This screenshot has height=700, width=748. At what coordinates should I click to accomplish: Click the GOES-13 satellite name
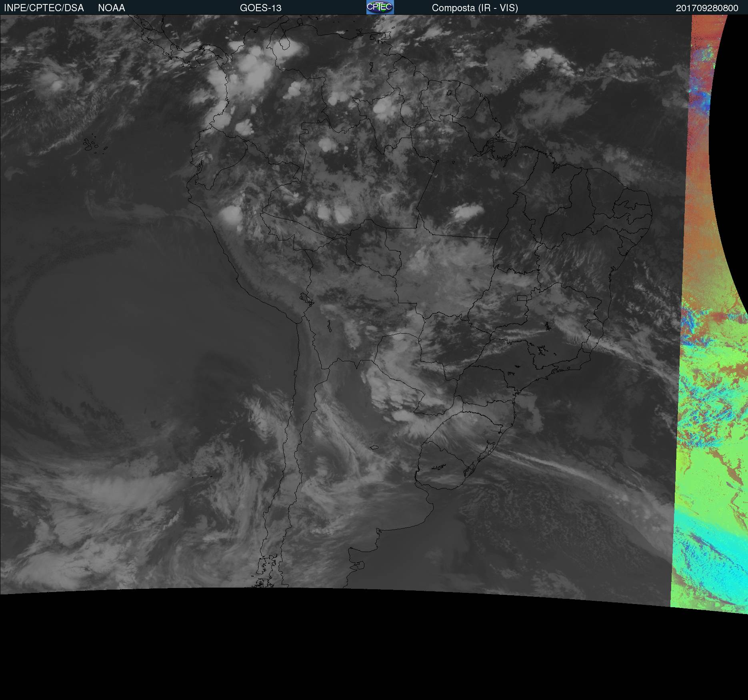tap(261, 8)
